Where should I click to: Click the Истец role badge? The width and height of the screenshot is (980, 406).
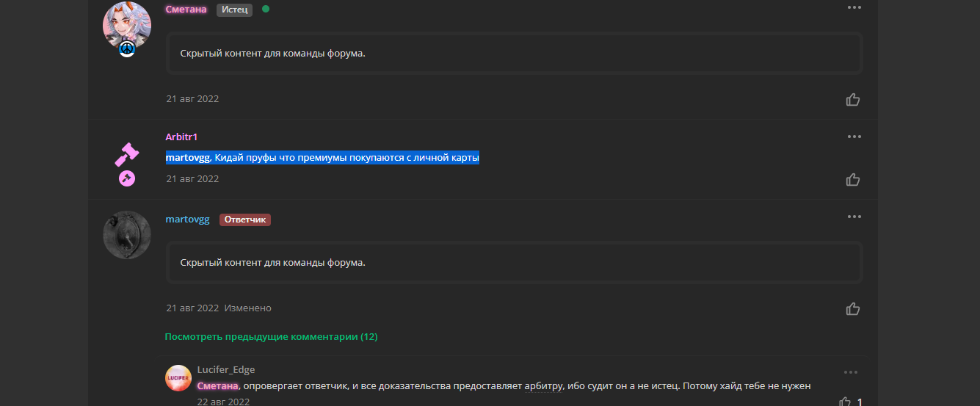[234, 10]
